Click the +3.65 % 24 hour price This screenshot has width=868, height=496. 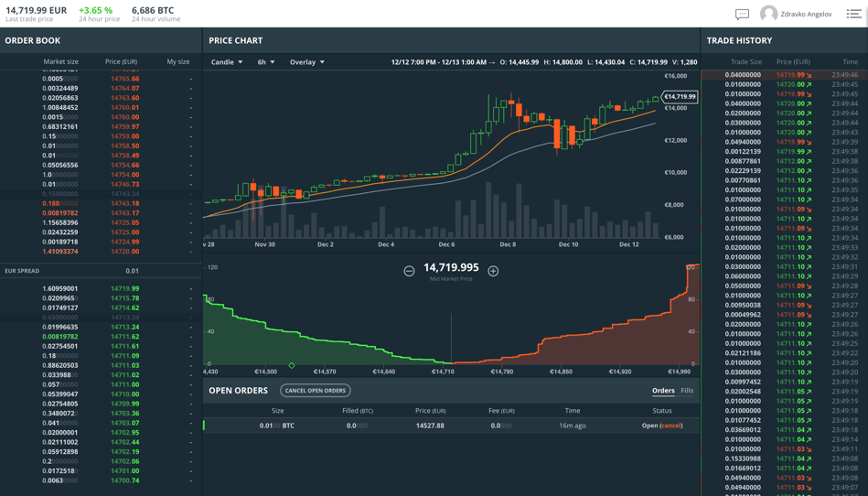click(x=96, y=10)
